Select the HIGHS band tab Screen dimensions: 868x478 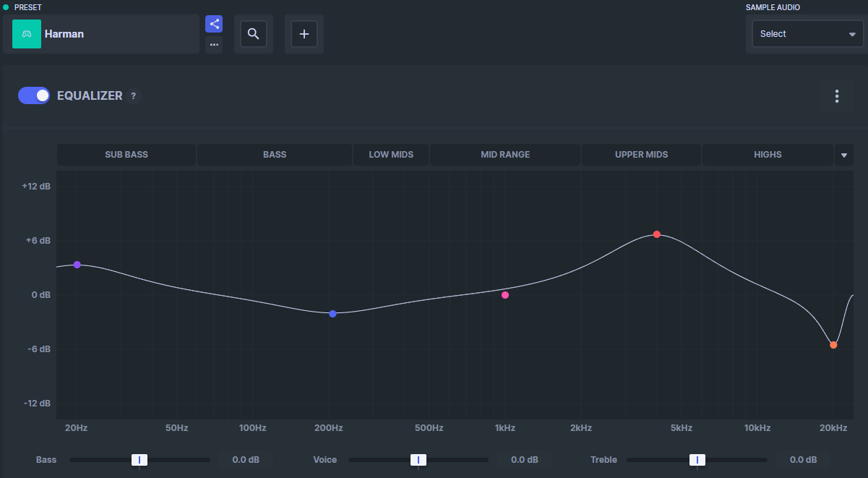768,155
